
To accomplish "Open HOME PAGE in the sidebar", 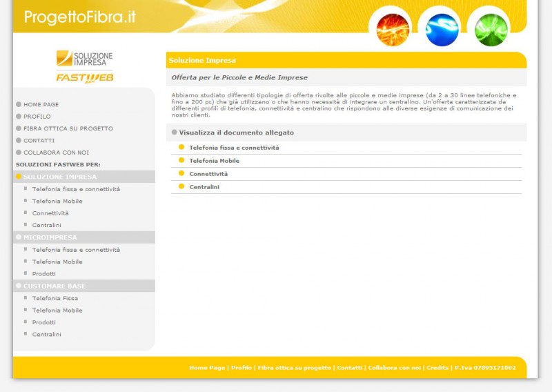I will 41,105.
